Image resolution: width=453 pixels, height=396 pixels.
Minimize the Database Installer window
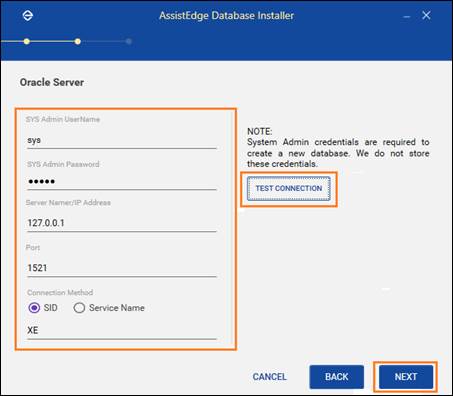[x=406, y=16]
